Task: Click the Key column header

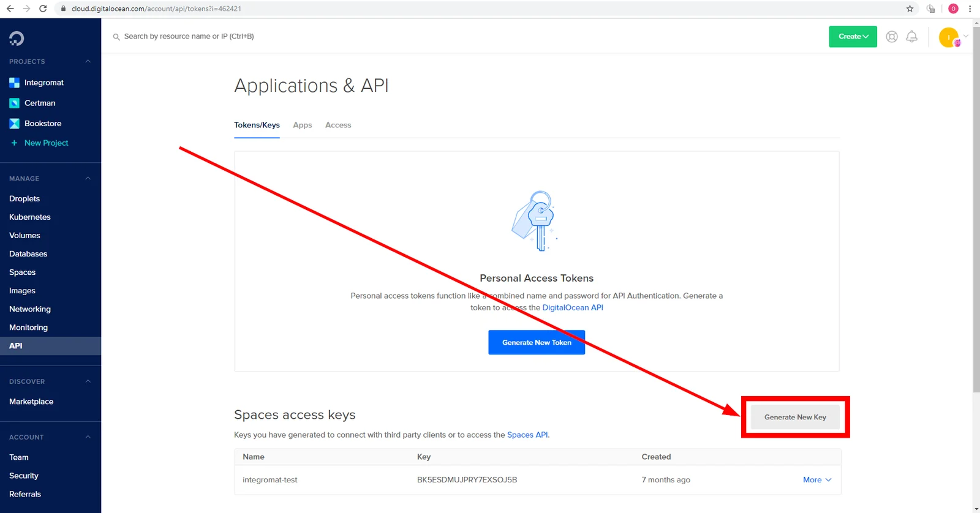Action: pyautogui.click(x=424, y=457)
